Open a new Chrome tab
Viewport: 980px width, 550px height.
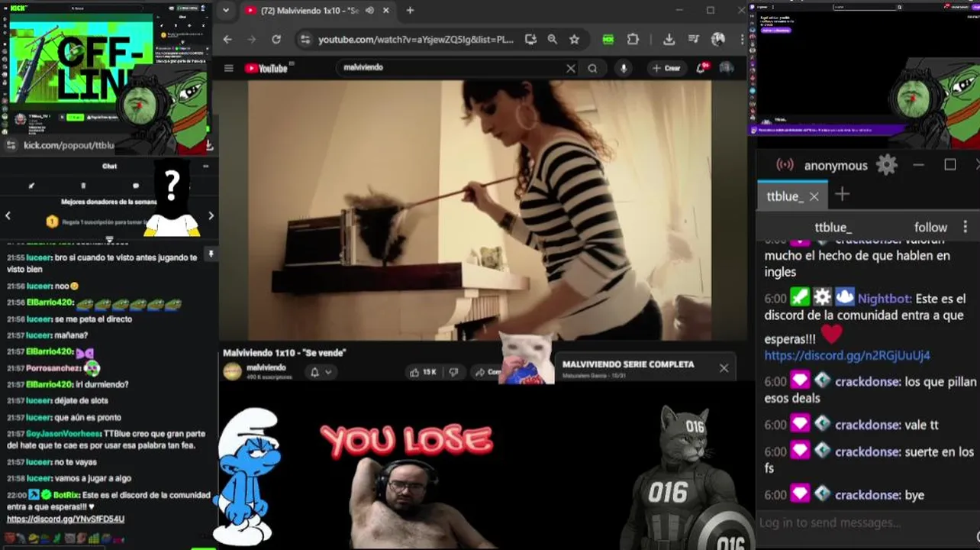[x=410, y=11]
